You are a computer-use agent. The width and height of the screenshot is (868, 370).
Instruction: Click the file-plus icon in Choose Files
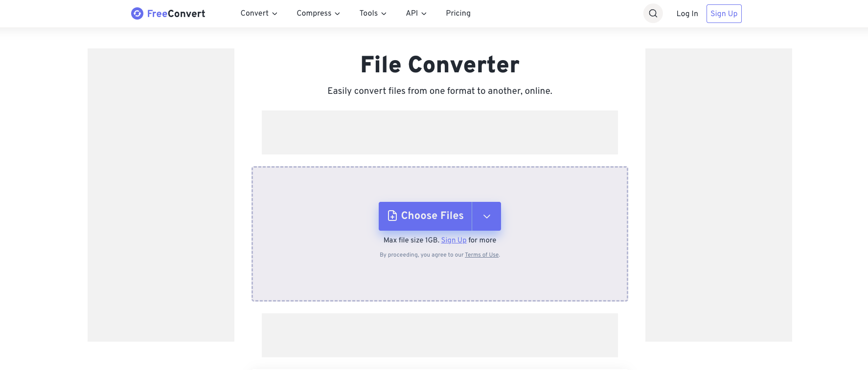[392, 216]
